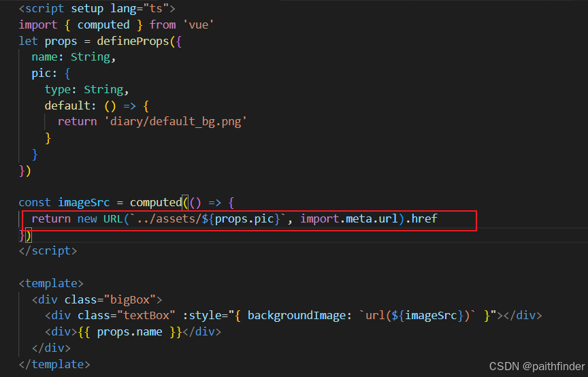Click the closing '</template>' tag

pos(54,364)
